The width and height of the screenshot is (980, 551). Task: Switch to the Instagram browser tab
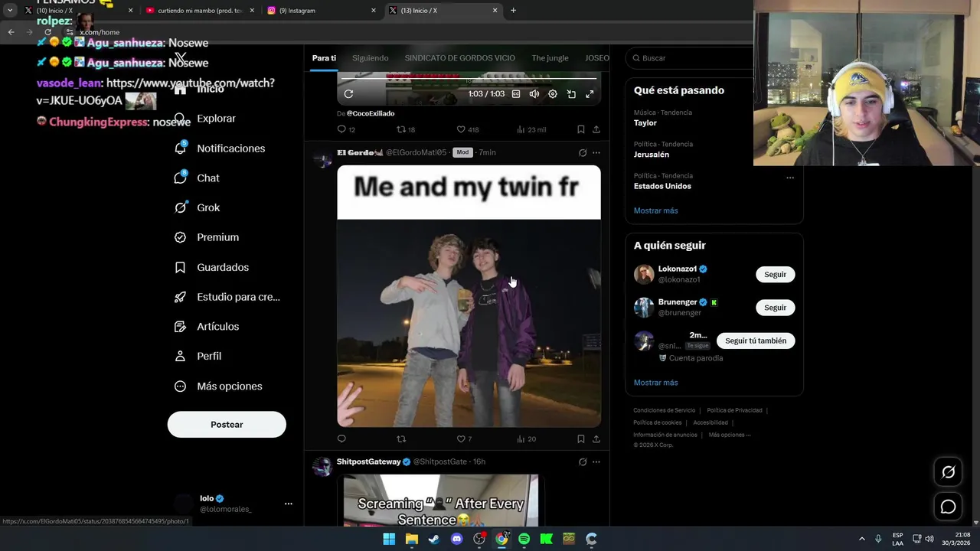(x=322, y=11)
